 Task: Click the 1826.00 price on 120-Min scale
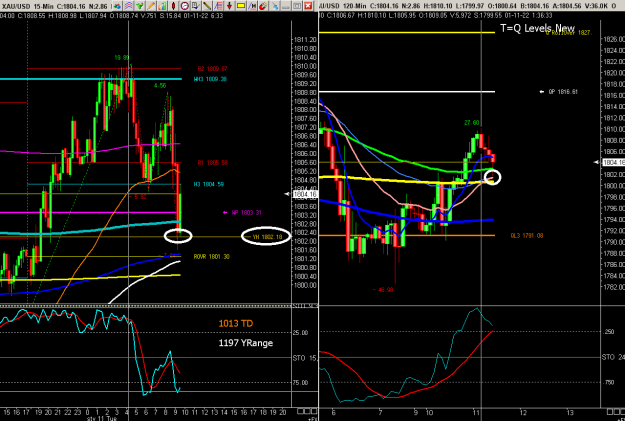coord(614,39)
